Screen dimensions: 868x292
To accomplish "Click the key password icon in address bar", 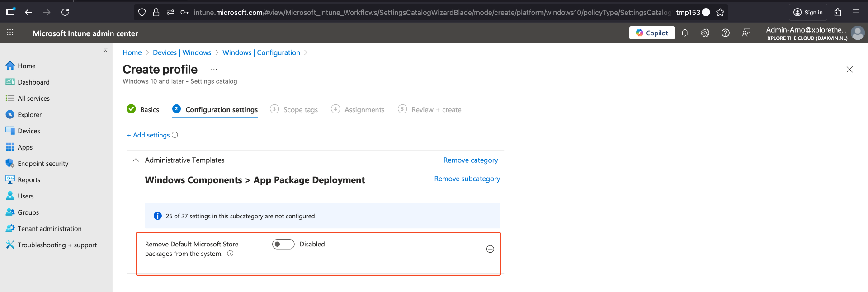I will click(x=184, y=12).
